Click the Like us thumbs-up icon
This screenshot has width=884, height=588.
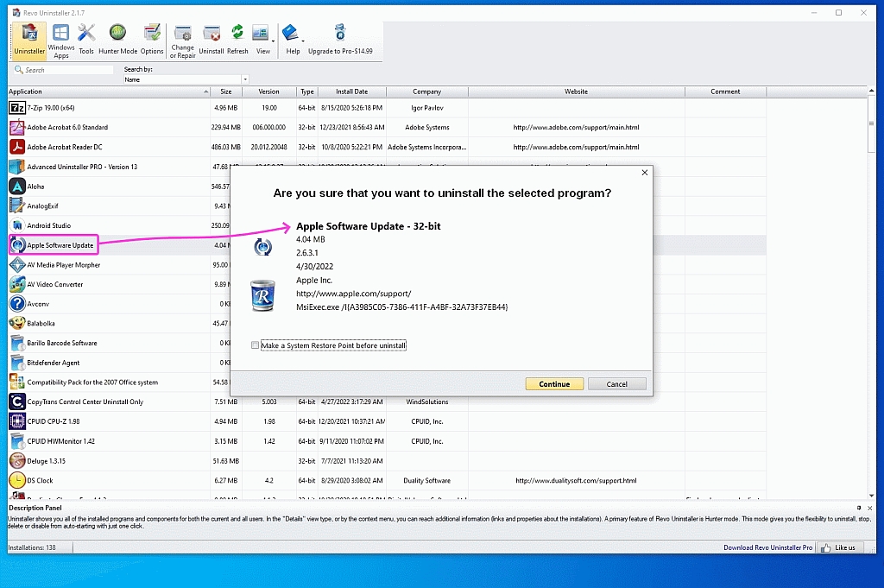click(x=826, y=547)
